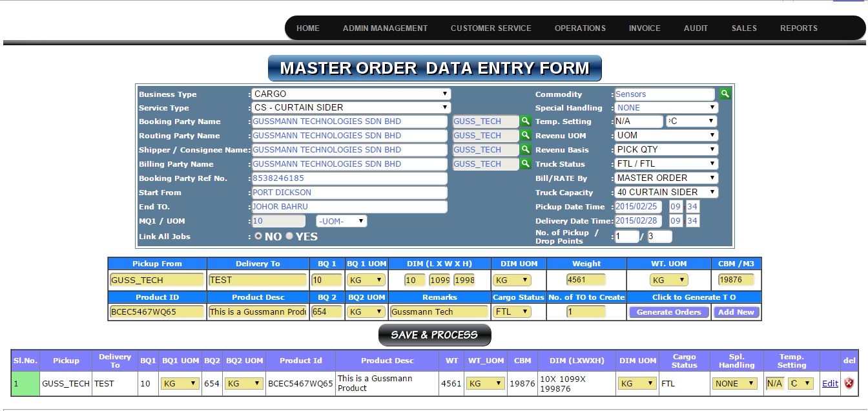Select NO for Link All Jobs
Image resolution: width=868 pixels, height=411 pixels.
258,237
